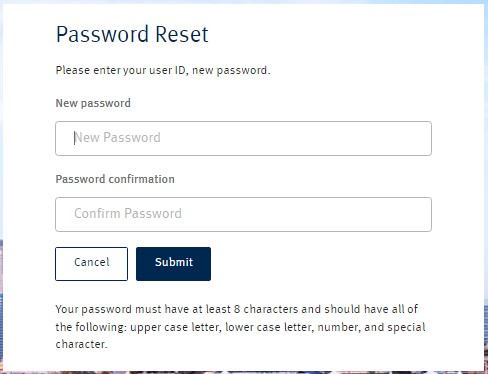Click the "Confirm Password" placeholder text
488x374 pixels.
(128, 213)
